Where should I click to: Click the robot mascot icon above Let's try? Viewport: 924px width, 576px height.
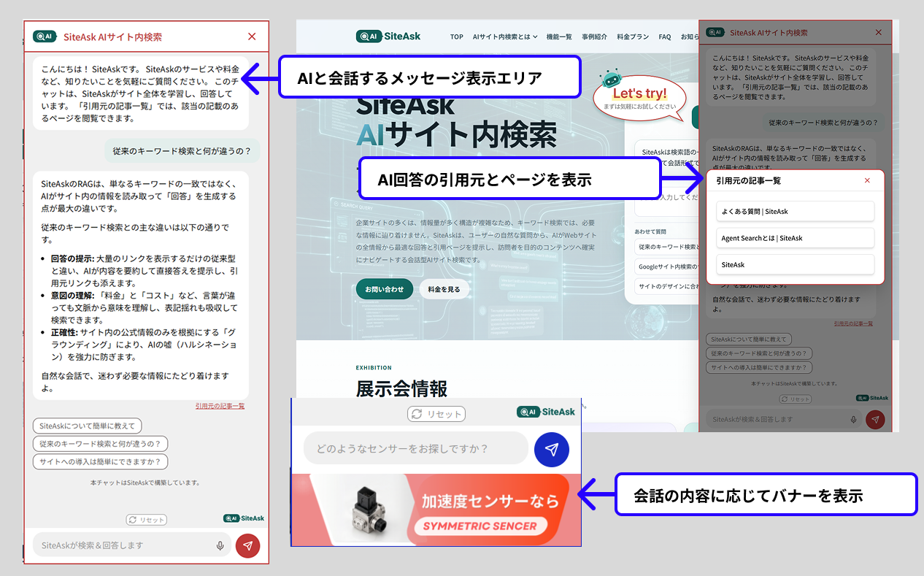tap(610, 78)
